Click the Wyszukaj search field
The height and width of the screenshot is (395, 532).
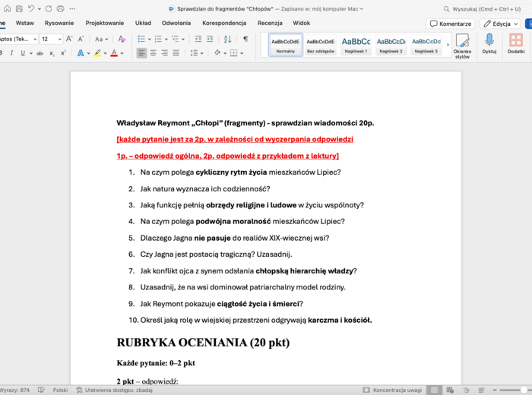point(486,8)
